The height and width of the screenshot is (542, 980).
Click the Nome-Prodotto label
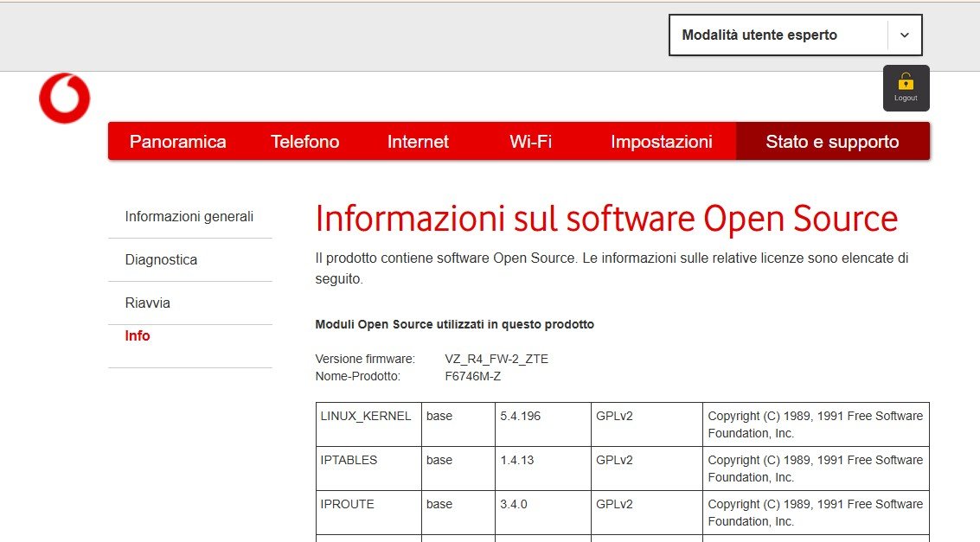(x=357, y=377)
